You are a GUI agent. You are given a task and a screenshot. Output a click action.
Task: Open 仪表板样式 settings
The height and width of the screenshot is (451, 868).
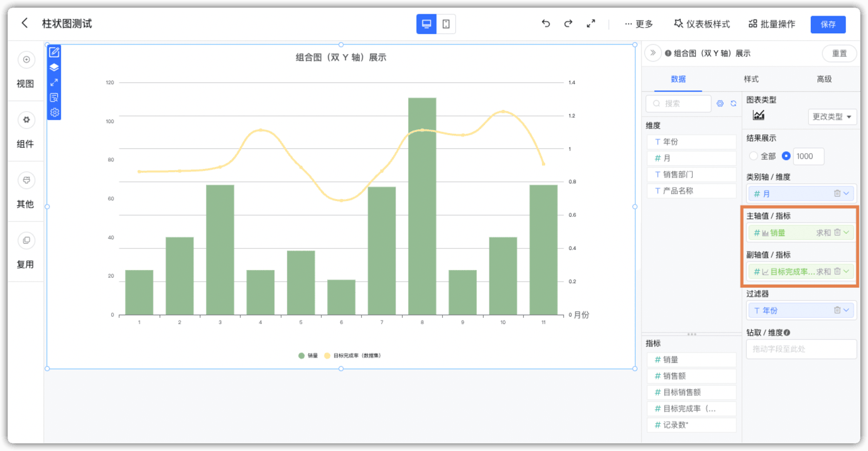(x=702, y=24)
